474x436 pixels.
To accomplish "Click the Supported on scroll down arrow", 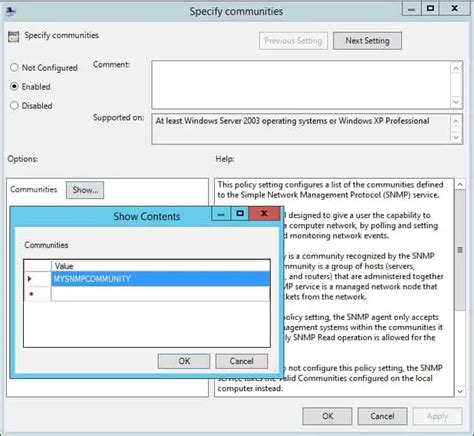I will (456, 137).
